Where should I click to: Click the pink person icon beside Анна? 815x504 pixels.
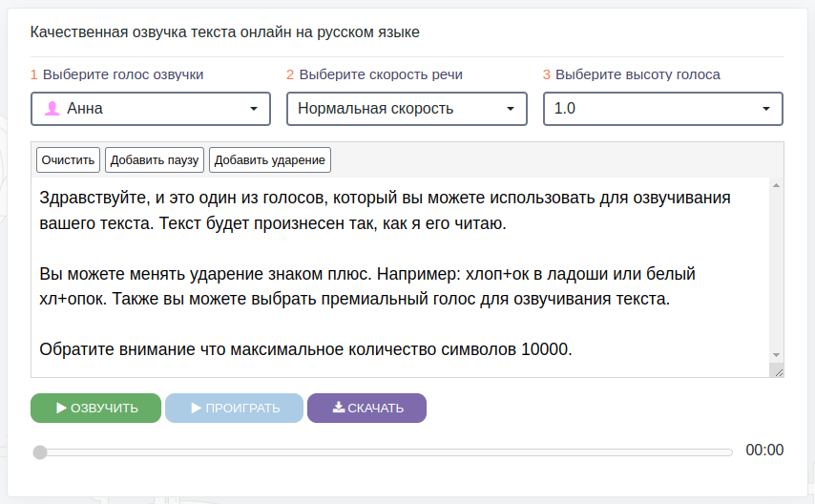(x=52, y=109)
